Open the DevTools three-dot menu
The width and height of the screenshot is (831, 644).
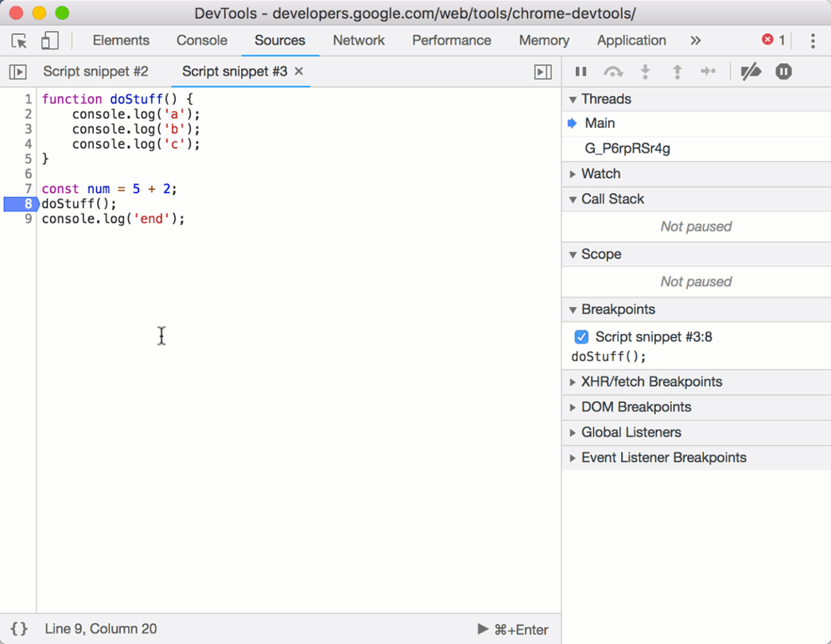pyautogui.click(x=813, y=41)
